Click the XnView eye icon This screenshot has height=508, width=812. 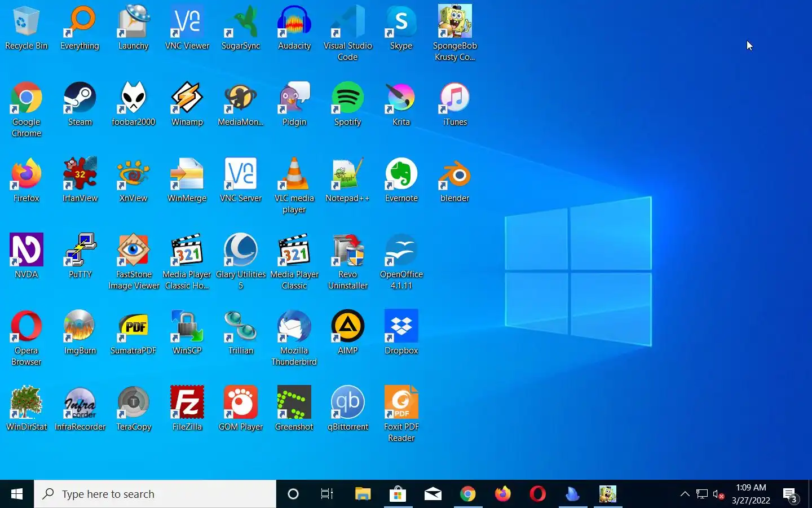coord(134,173)
